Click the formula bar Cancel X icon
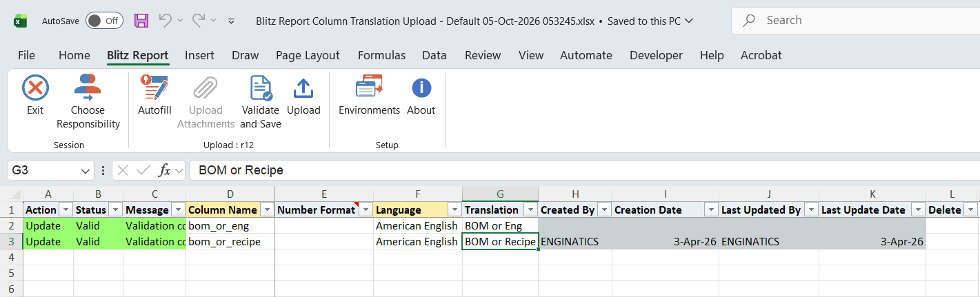The width and height of the screenshot is (980, 297). pos(123,170)
